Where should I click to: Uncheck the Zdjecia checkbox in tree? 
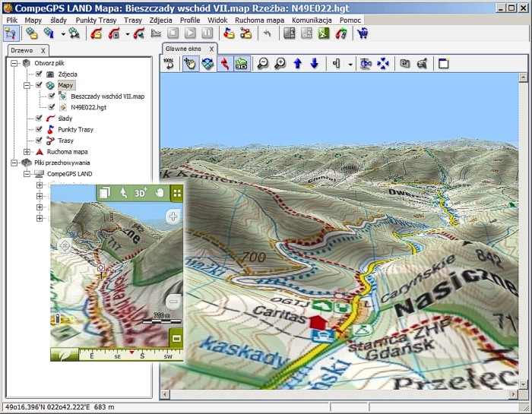39,74
